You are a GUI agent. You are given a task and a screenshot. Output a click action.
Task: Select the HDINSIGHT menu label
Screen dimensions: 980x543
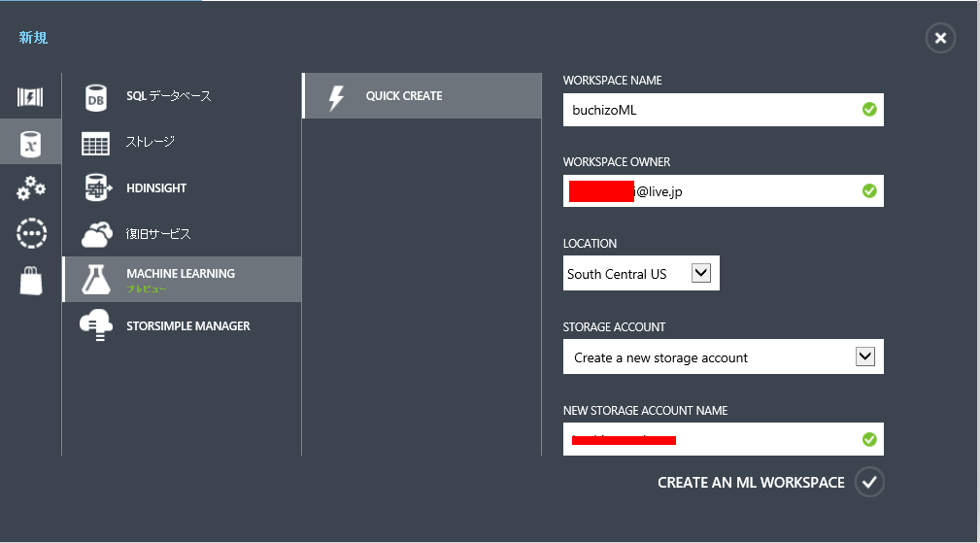click(156, 188)
